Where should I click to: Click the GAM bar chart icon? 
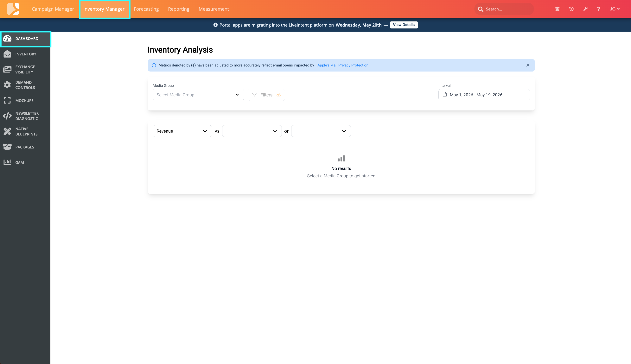click(x=7, y=162)
